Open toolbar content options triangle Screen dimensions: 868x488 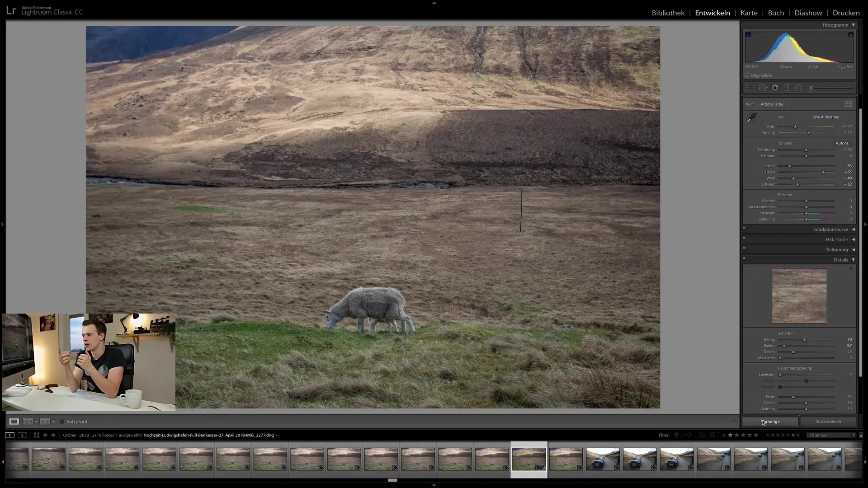tap(734, 422)
